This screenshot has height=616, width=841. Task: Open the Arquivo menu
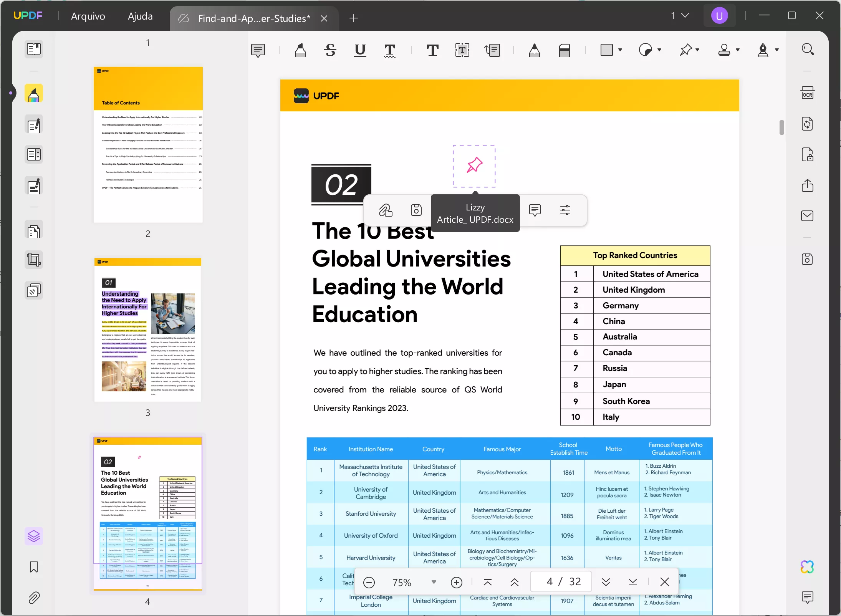(88, 16)
